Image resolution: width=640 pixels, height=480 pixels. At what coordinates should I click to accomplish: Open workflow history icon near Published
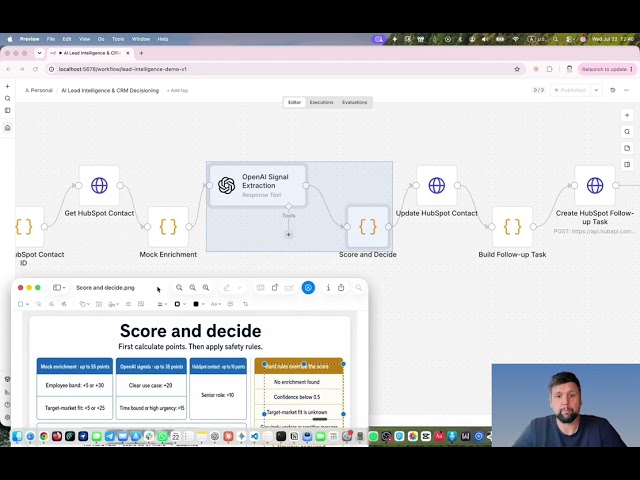[x=613, y=90]
